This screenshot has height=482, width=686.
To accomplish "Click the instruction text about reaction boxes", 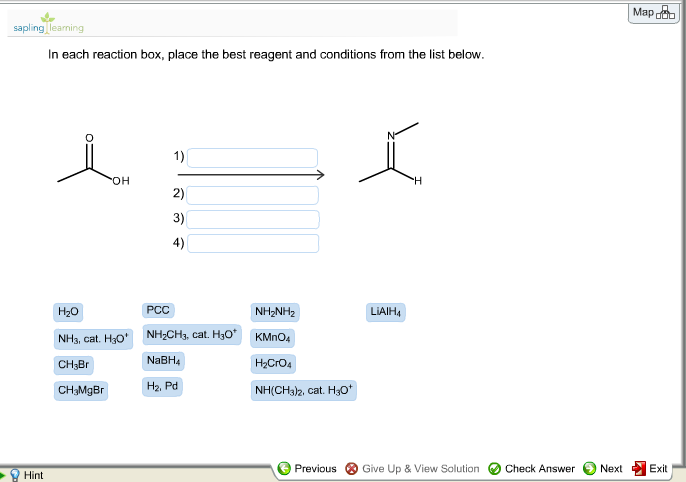I will (266, 55).
